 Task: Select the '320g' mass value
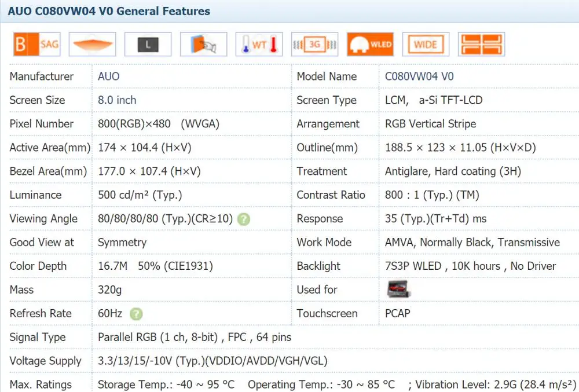click(109, 290)
